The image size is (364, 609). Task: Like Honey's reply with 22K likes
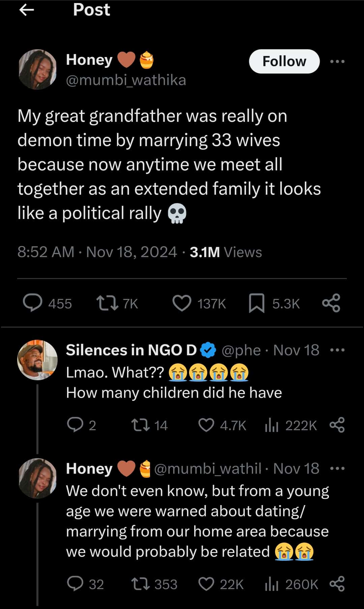point(206,584)
